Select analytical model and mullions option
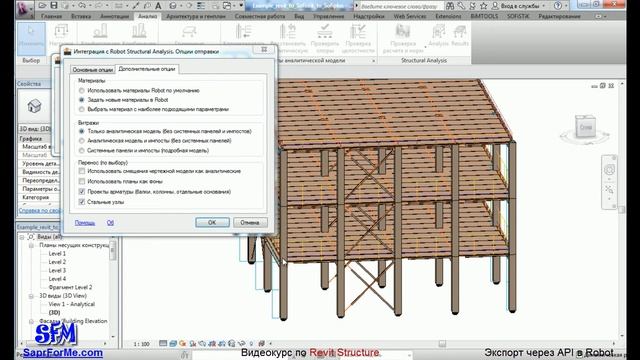Image resolution: width=640 pixels, height=360 pixels. tap(82, 140)
